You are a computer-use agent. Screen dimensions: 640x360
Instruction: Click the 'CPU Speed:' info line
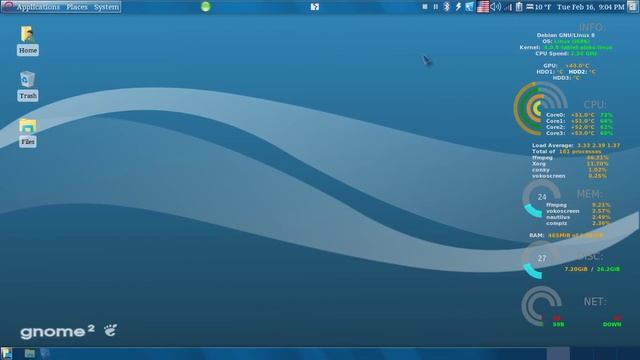(566, 53)
